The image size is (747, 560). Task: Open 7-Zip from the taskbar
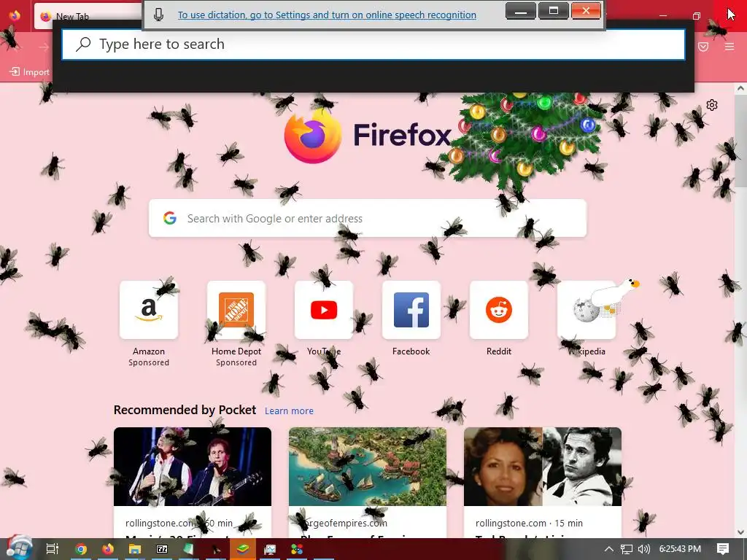click(x=162, y=549)
